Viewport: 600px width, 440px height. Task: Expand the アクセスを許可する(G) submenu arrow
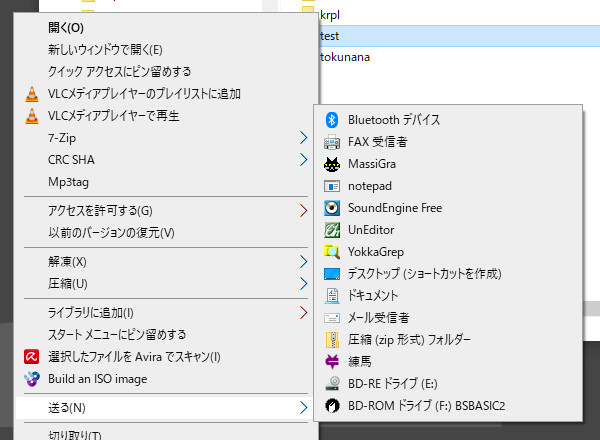[303, 210]
